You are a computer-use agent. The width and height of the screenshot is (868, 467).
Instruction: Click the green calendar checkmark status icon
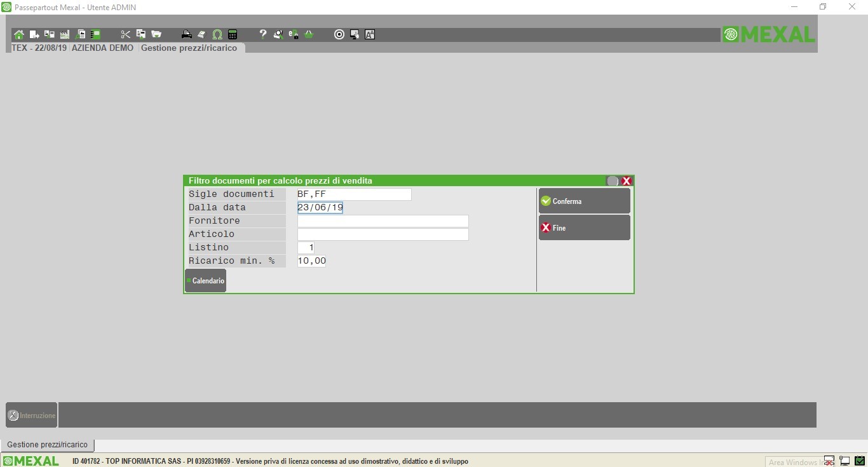859,461
